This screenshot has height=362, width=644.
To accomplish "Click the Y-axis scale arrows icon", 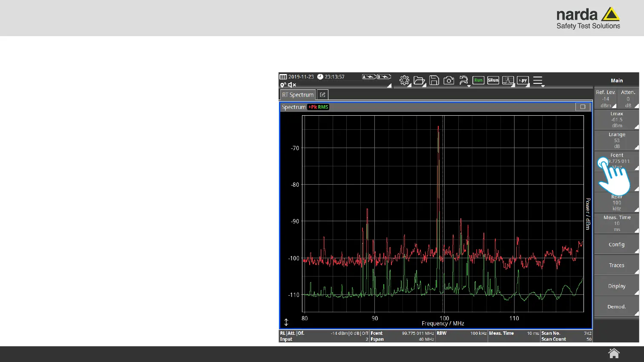I will pyautogui.click(x=286, y=322).
